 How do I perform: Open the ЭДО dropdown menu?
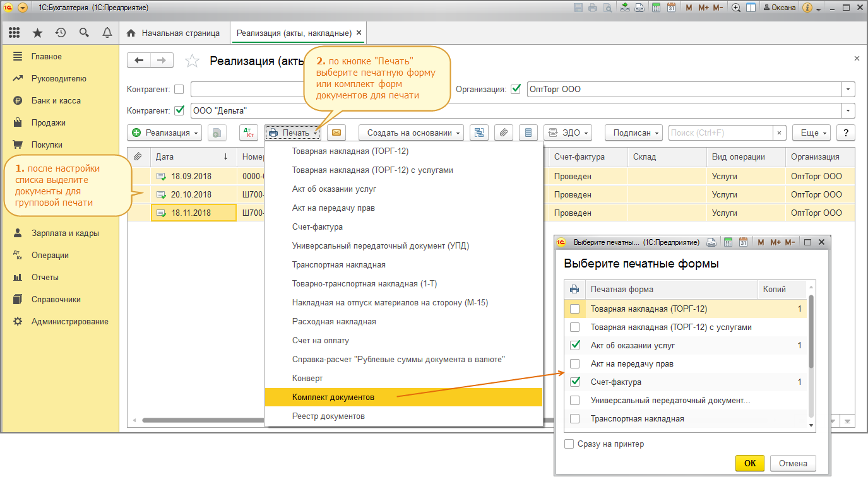pyautogui.click(x=568, y=132)
